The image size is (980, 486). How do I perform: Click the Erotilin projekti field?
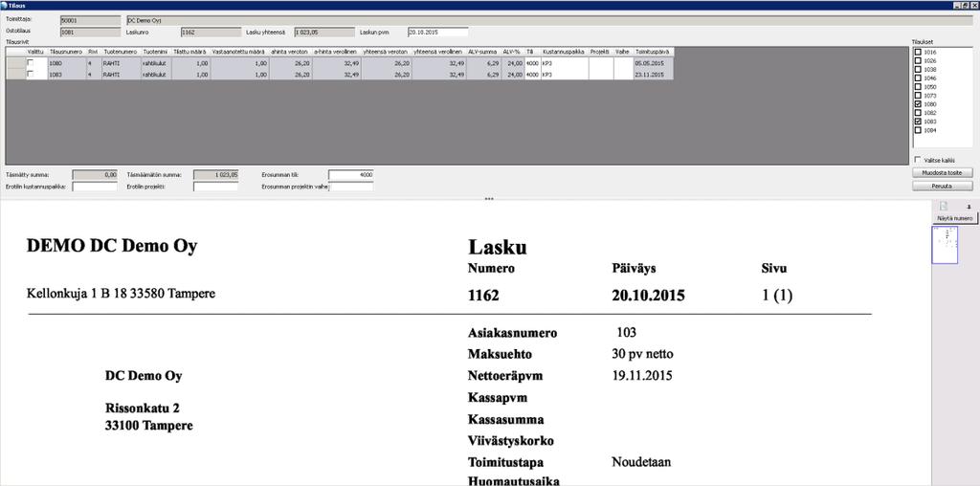click(215, 187)
